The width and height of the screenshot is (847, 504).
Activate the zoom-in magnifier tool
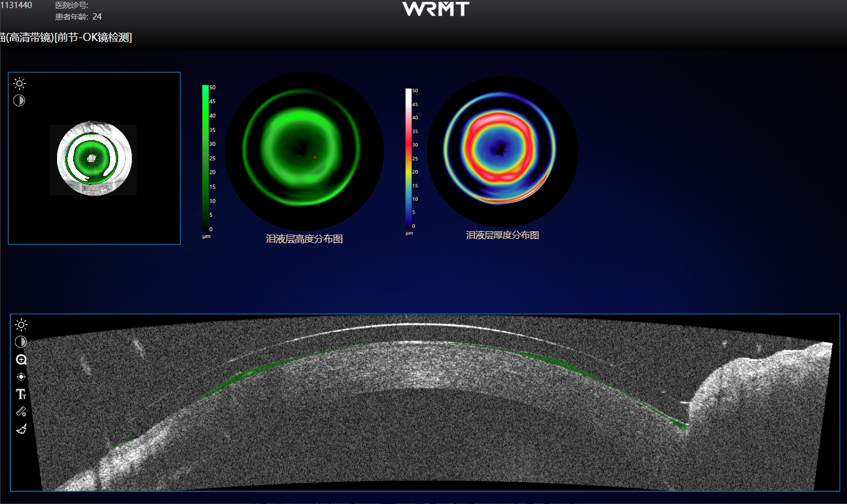[21, 360]
